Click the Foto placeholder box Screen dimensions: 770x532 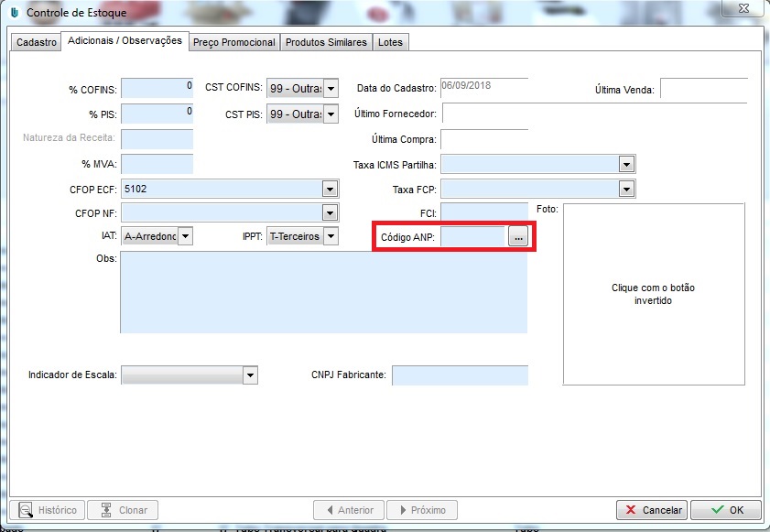tap(653, 294)
